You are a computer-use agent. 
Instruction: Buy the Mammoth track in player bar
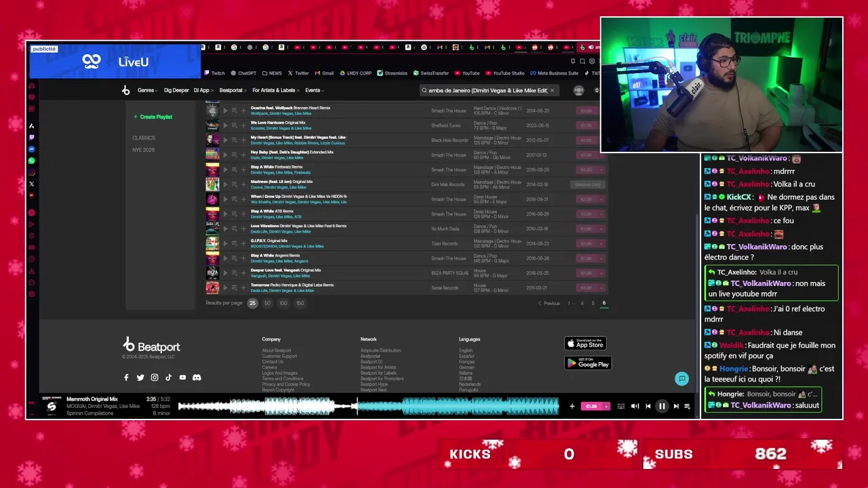tap(591, 407)
